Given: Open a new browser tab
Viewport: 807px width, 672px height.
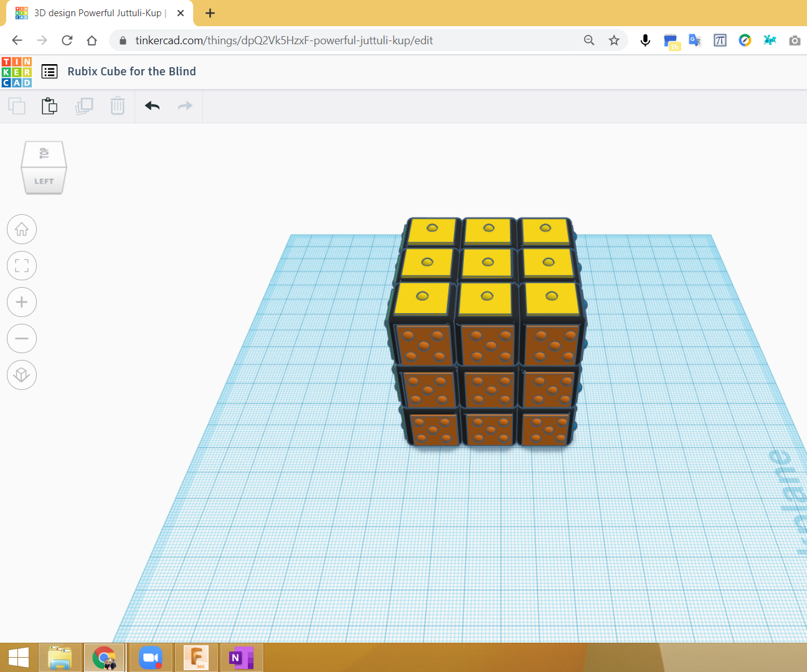Looking at the screenshot, I should coord(210,12).
